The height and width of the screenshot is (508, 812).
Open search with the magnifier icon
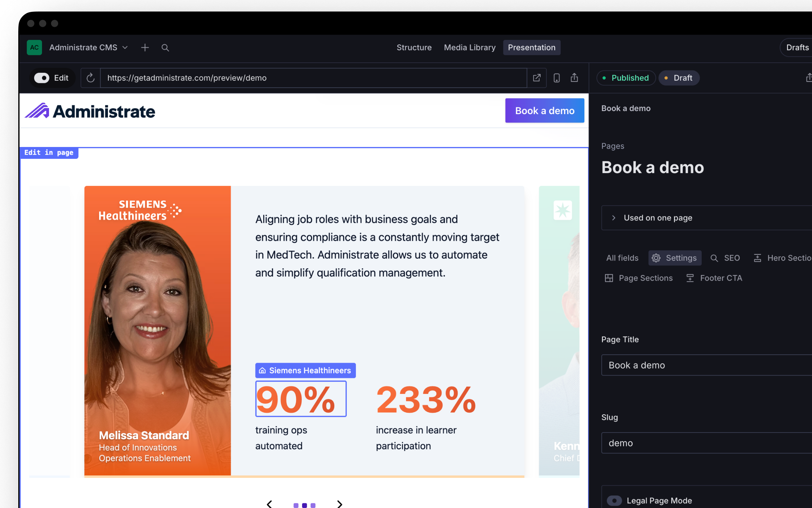[165, 48]
